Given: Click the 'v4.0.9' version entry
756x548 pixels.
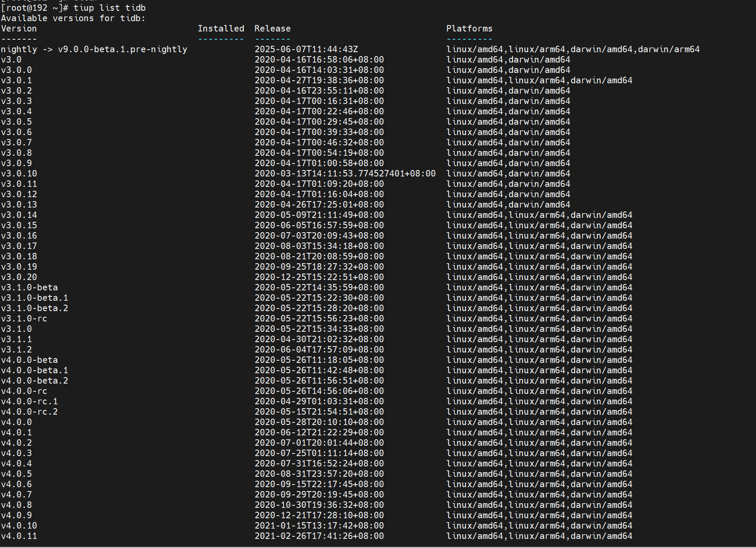Looking at the screenshot, I should tap(16, 515).
